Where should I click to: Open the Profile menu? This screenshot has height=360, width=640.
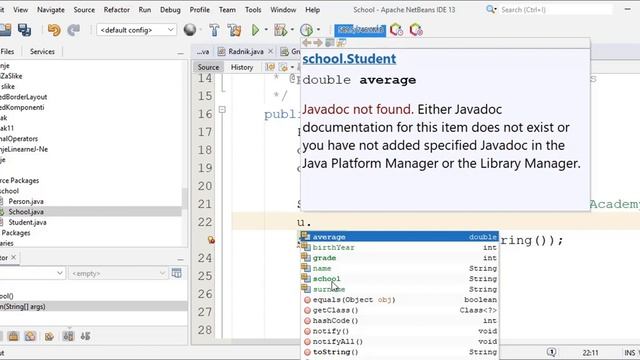pyautogui.click(x=199, y=9)
